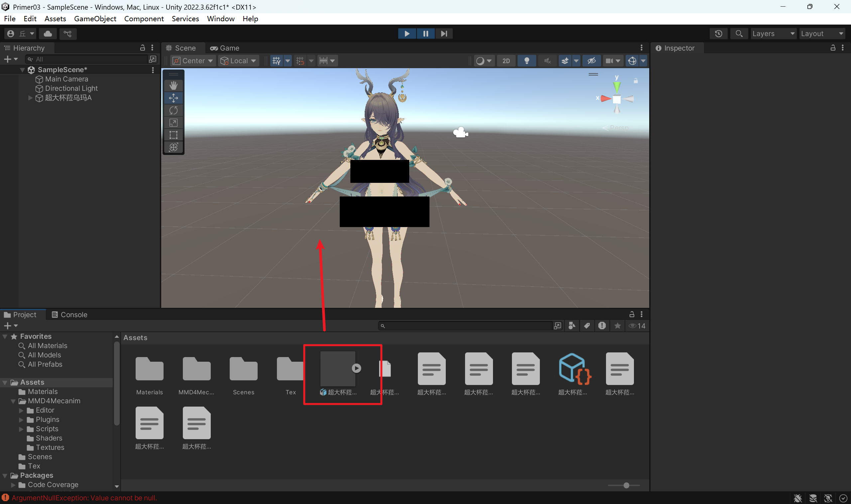Toggle scene lighting bulb button
Image resolution: width=851 pixels, height=504 pixels.
526,61
